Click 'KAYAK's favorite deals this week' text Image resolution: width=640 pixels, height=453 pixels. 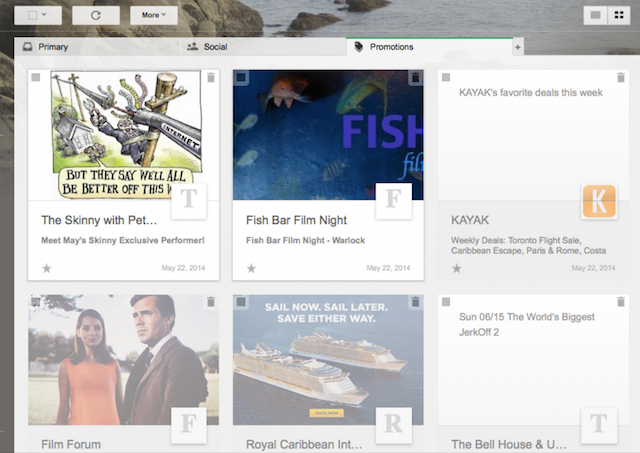531,93
